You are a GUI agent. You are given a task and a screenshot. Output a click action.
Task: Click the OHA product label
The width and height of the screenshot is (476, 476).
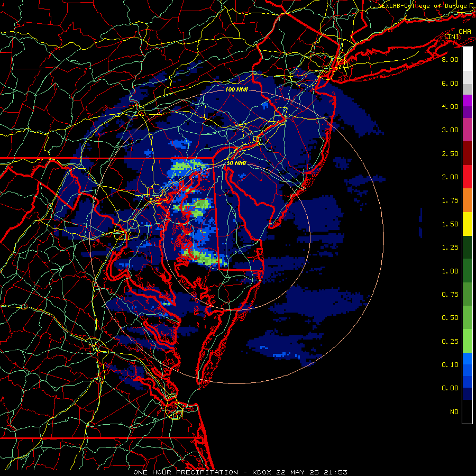[465, 32]
